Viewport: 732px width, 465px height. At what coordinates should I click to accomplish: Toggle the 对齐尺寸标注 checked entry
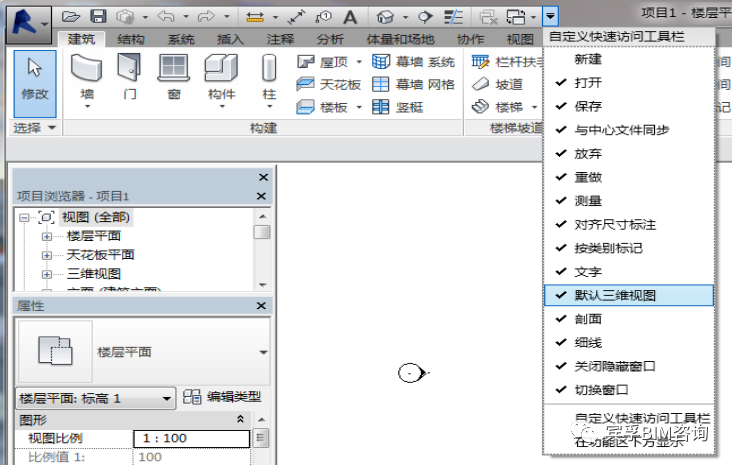click(x=628, y=225)
